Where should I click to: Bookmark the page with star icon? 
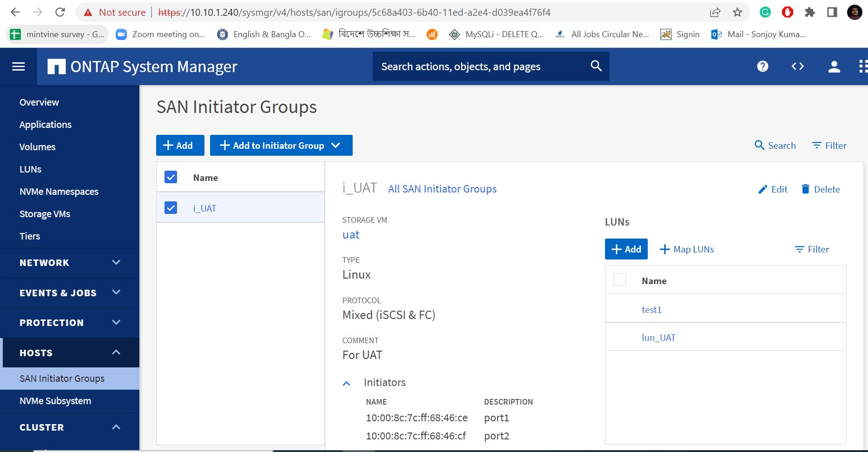point(737,12)
